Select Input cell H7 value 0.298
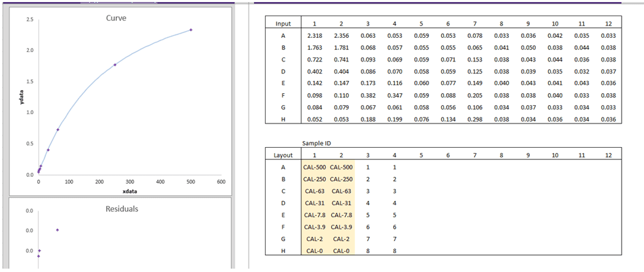The width and height of the screenshot is (644, 272). click(475, 119)
